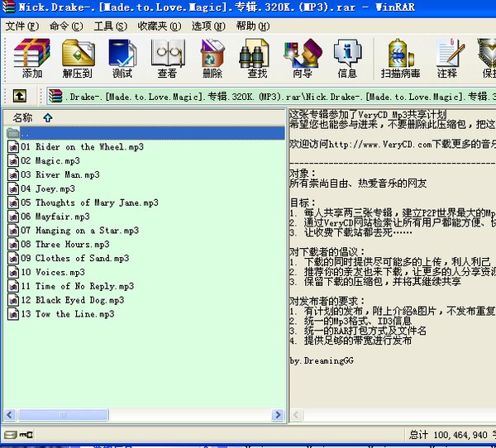Click mp3 icon of 05 Thoughts of Mary Jane
This screenshot has width=496, height=448.
[13, 203]
